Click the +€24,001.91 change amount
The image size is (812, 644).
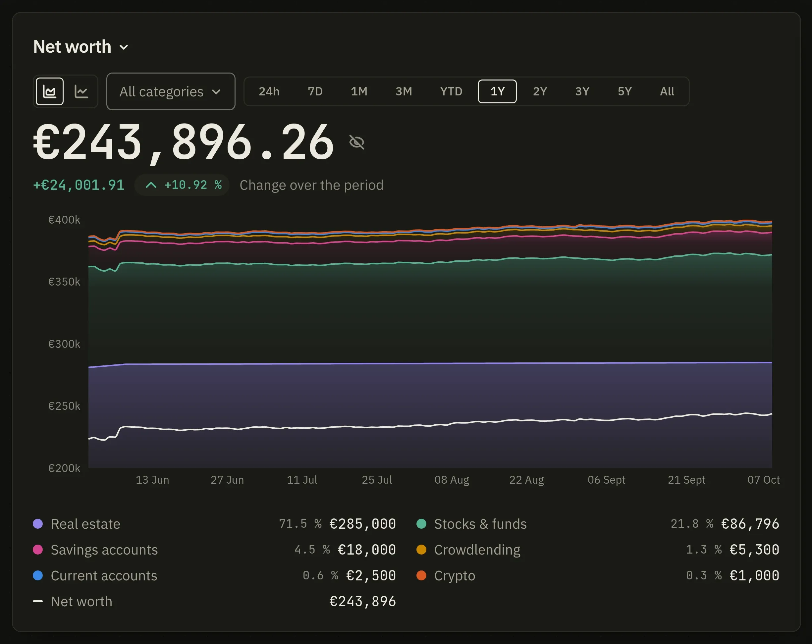(79, 185)
